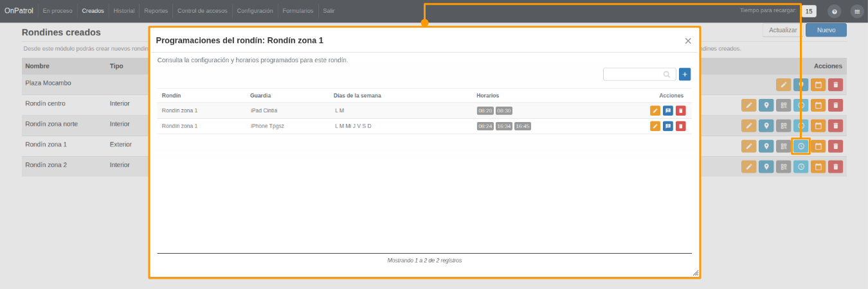Edit the iPad Cintia schedule entry
The height and width of the screenshot is (289, 868).
pyautogui.click(x=655, y=110)
